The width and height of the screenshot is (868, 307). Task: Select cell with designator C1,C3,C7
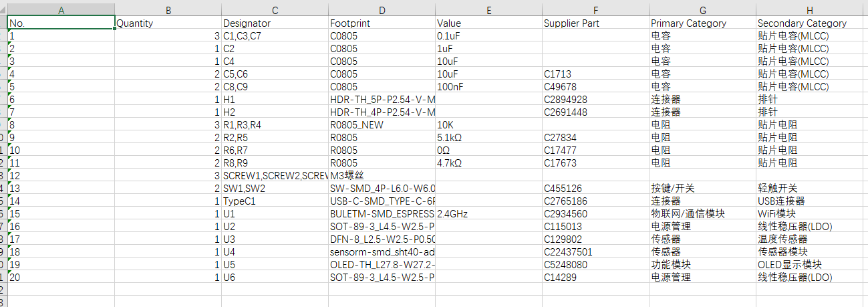point(275,36)
